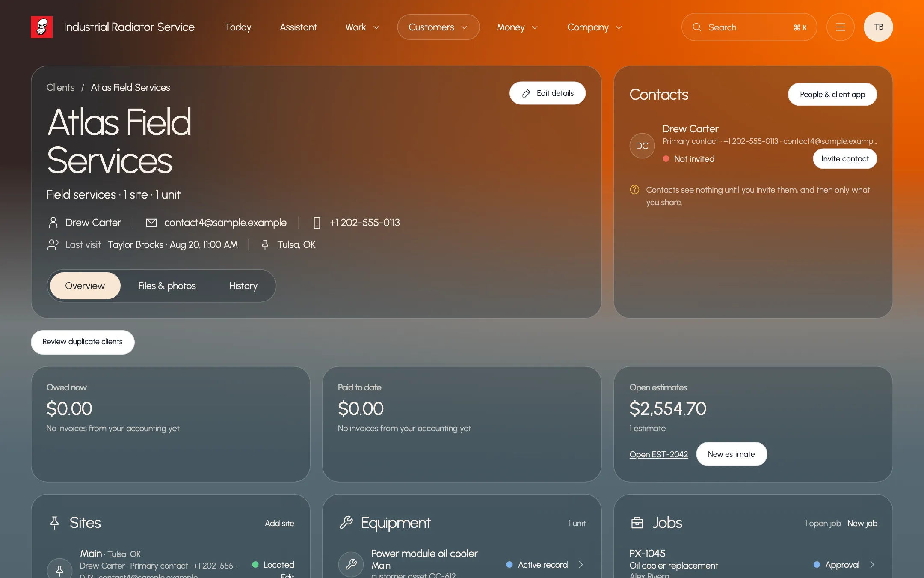Expand the Company menu dropdown
Image resolution: width=924 pixels, height=578 pixels.
click(594, 27)
